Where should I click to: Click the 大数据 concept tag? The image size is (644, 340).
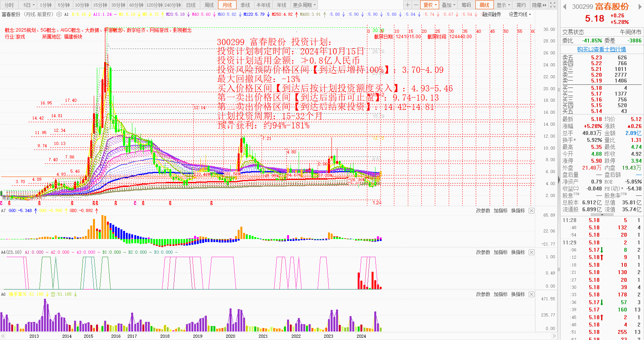tap(92, 30)
